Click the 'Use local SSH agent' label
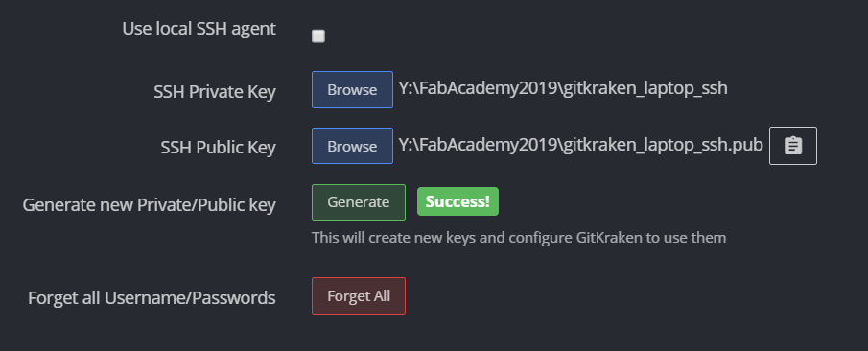 click(199, 29)
